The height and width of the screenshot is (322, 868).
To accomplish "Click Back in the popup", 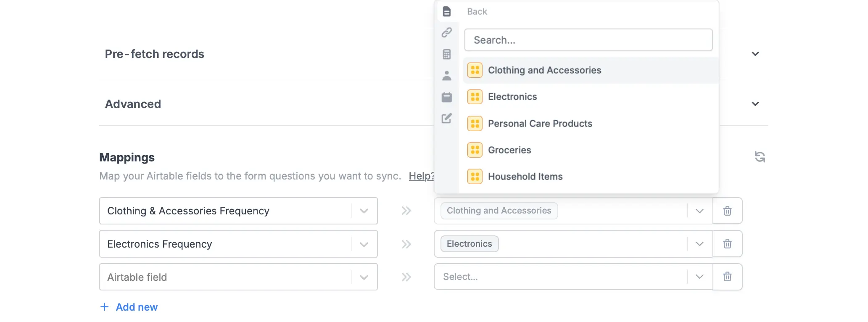I will tap(477, 12).
